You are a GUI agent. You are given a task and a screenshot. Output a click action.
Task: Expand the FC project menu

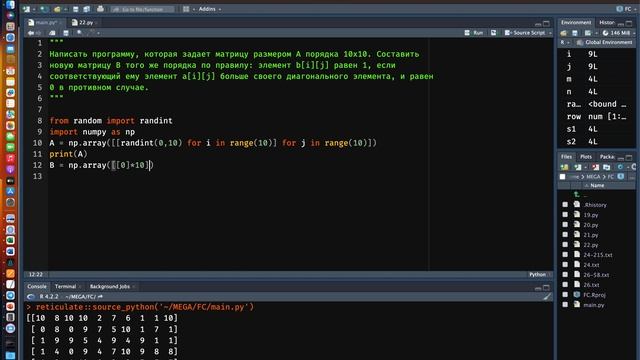pos(626,9)
